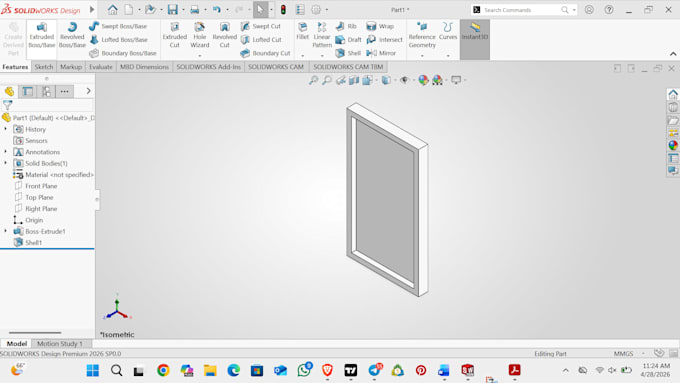
Task: Open Google Chrome from taskbar
Action: (163, 370)
